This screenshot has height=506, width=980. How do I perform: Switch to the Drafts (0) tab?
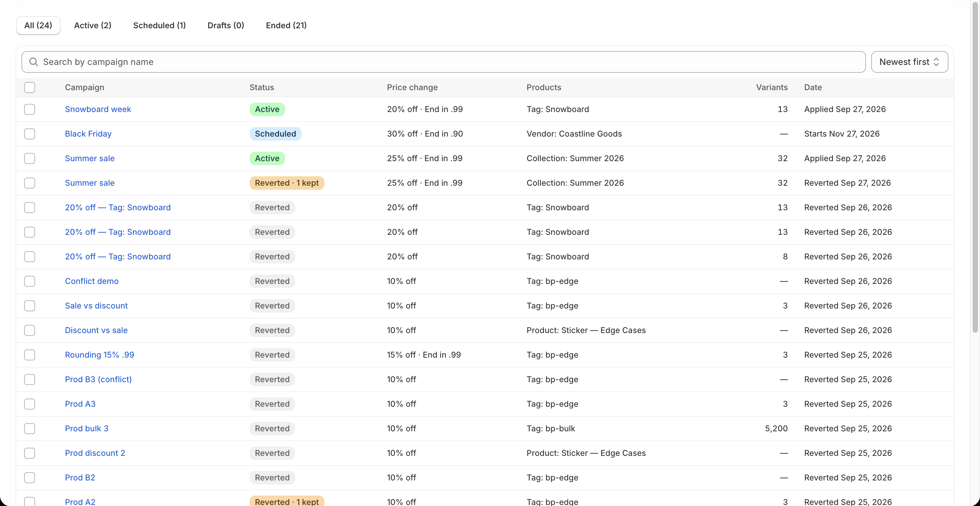coord(225,26)
